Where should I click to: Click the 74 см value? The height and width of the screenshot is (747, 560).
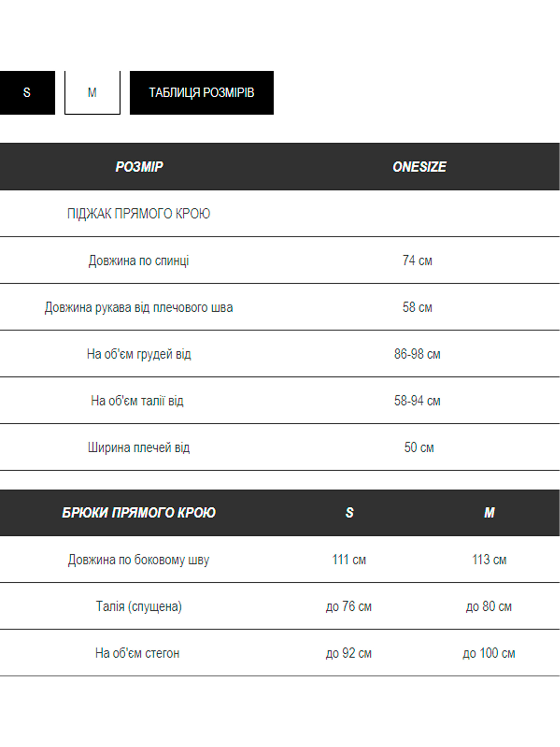pyautogui.click(x=417, y=260)
